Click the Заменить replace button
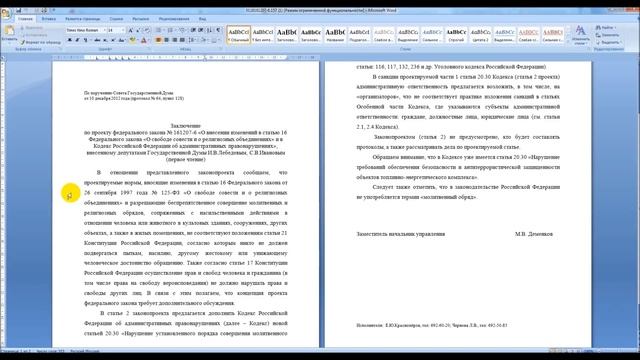The height and width of the screenshot is (360, 640). [608, 35]
